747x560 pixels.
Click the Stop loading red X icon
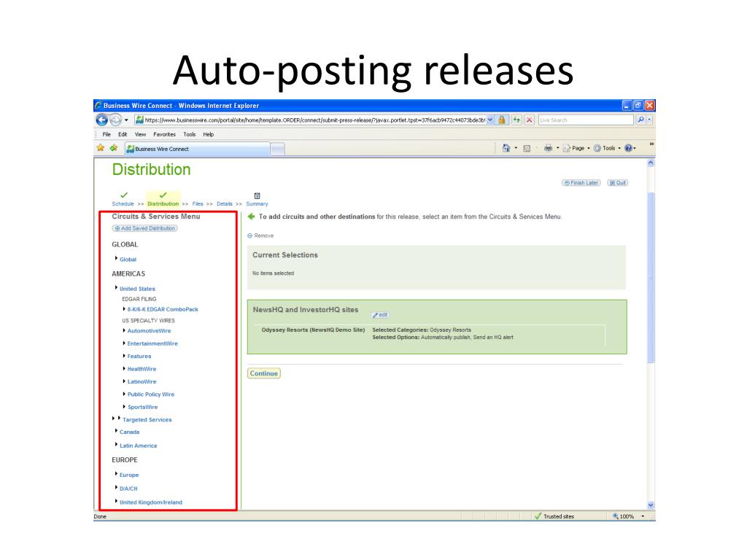coord(529,120)
